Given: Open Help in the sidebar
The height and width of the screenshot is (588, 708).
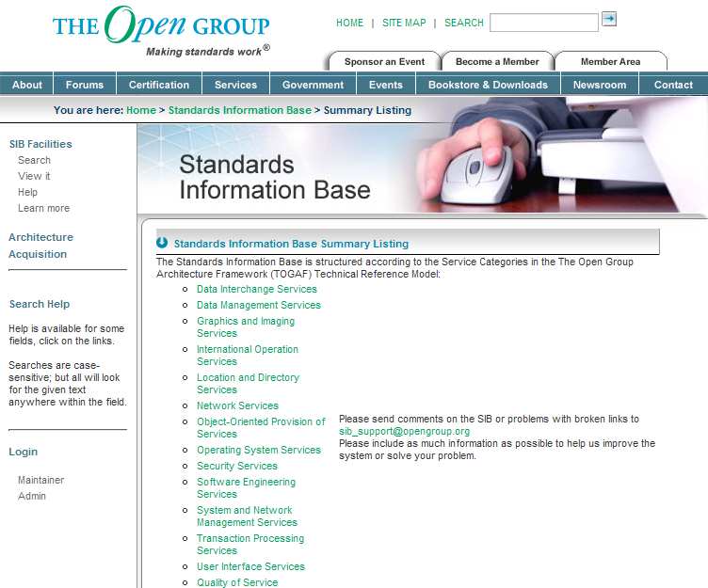Looking at the screenshot, I should pos(27,192).
